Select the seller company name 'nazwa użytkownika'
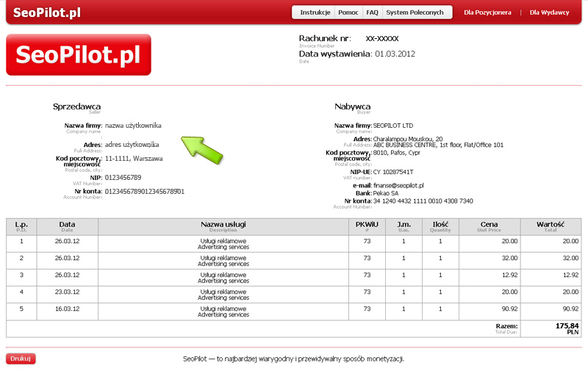 coord(133,126)
